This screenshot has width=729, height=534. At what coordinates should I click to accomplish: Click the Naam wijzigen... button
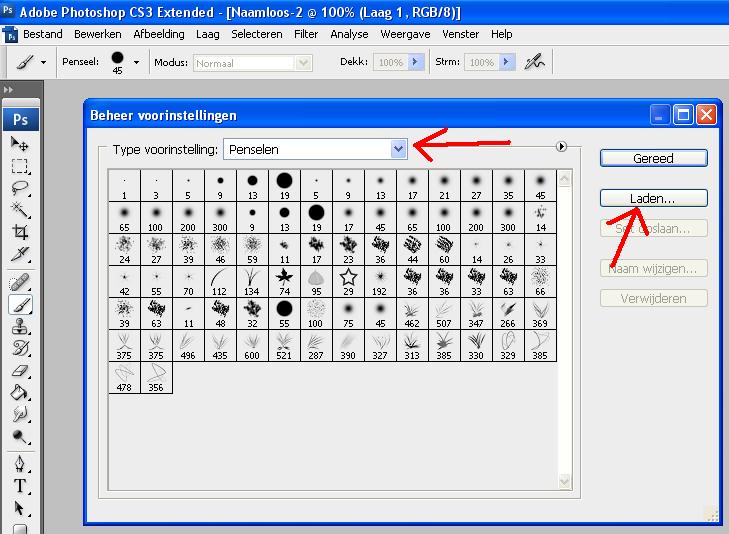tap(654, 268)
